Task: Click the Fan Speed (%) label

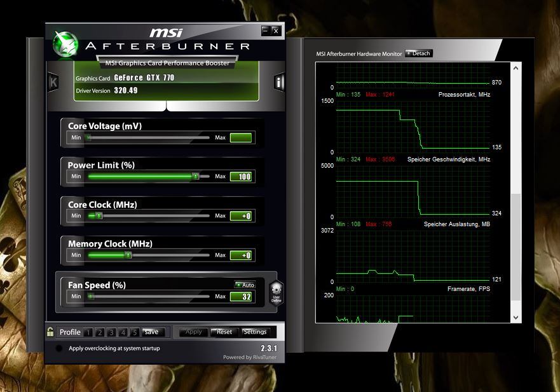Action: [97, 285]
